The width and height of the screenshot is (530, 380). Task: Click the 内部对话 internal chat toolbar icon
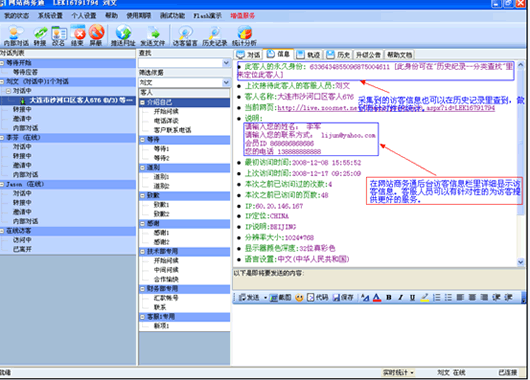tap(16, 36)
